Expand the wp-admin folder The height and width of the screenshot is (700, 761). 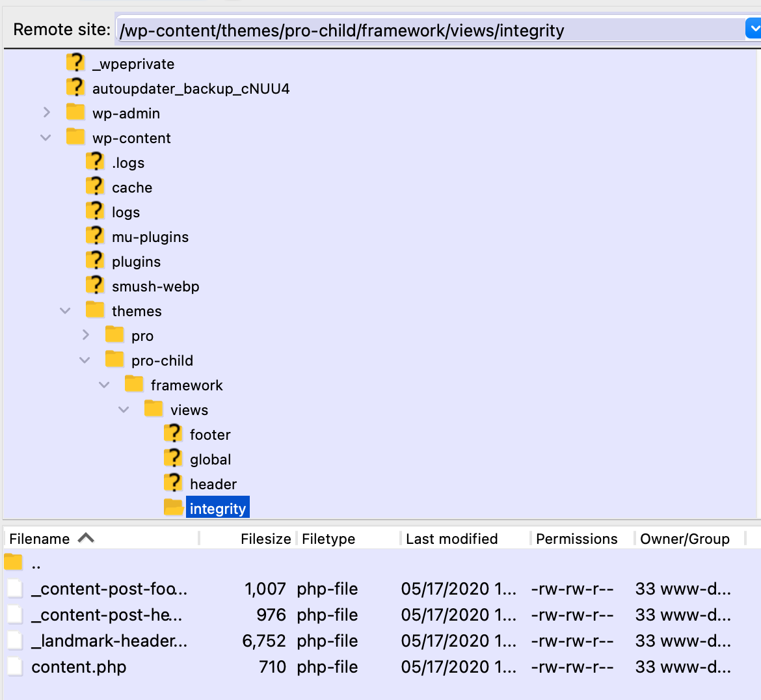coord(46,113)
